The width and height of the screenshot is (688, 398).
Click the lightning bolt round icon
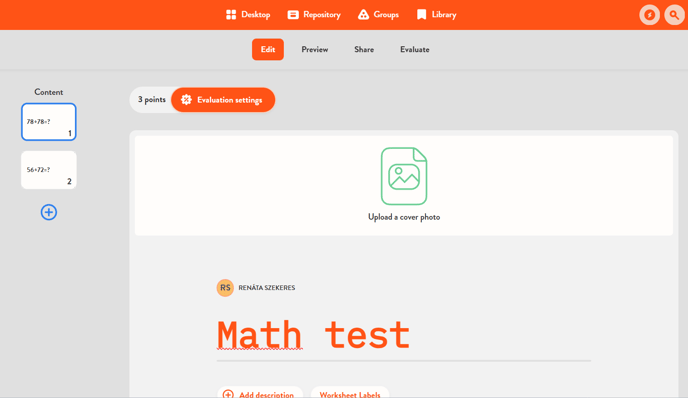coord(649,15)
